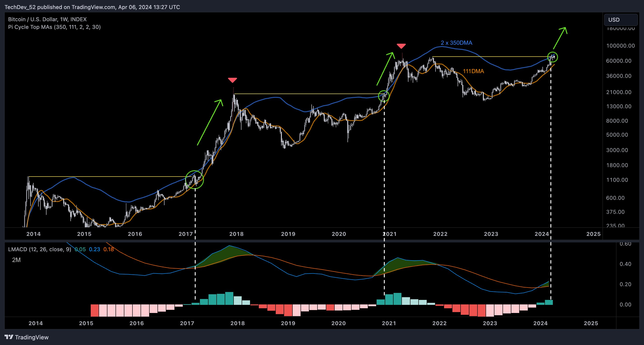This screenshot has width=644, height=345.
Task: Click the TradingView logo icon
Action: (9, 337)
